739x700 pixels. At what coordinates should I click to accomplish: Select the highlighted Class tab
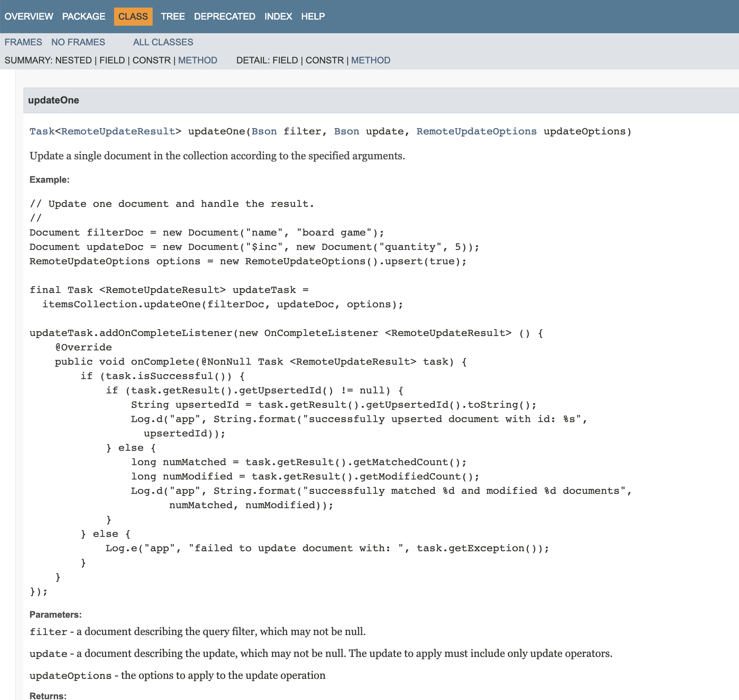(133, 16)
